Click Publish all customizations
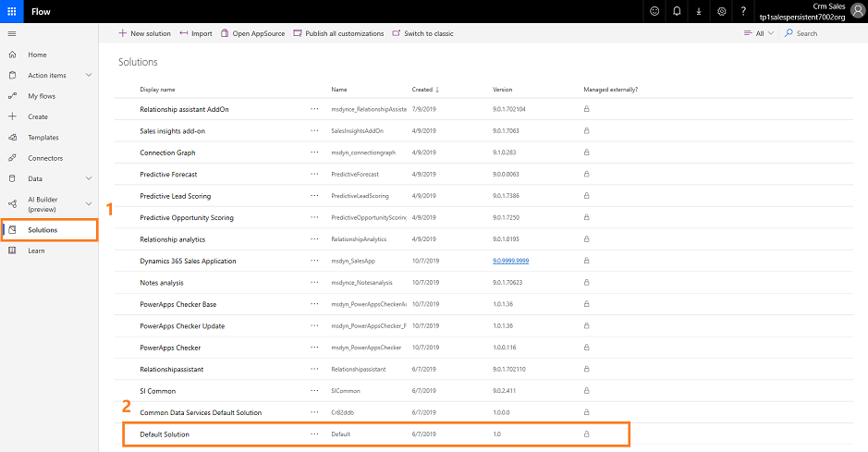Image resolution: width=868 pixels, height=452 pixels. pyautogui.click(x=338, y=33)
